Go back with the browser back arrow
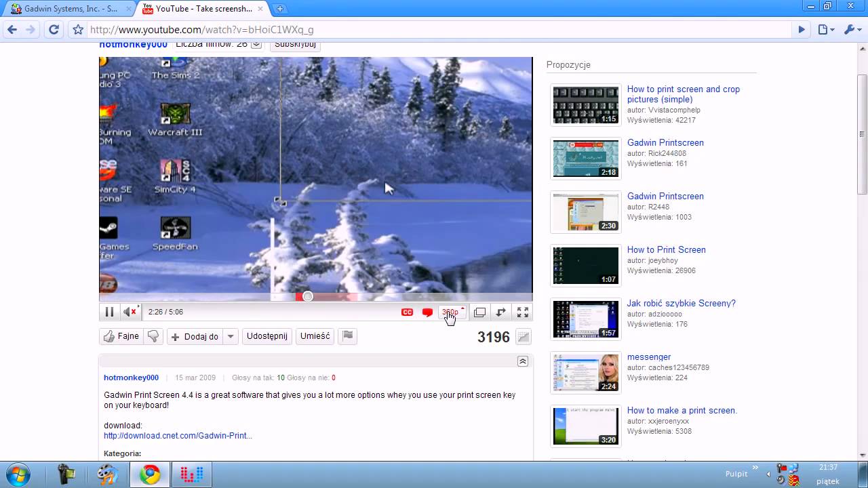The height and width of the screenshot is (488, 868). [x=12, y=30]
